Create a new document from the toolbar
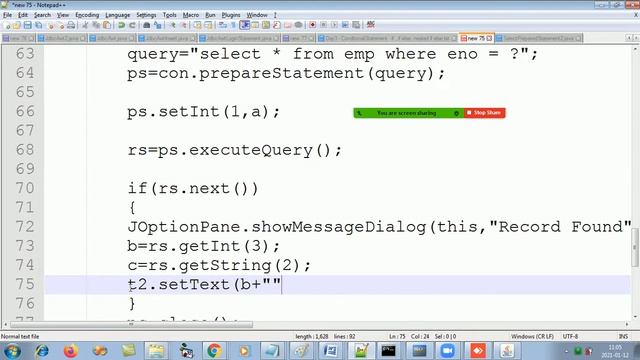The height and width of the screenshot is (360, 640). (7, 25)
